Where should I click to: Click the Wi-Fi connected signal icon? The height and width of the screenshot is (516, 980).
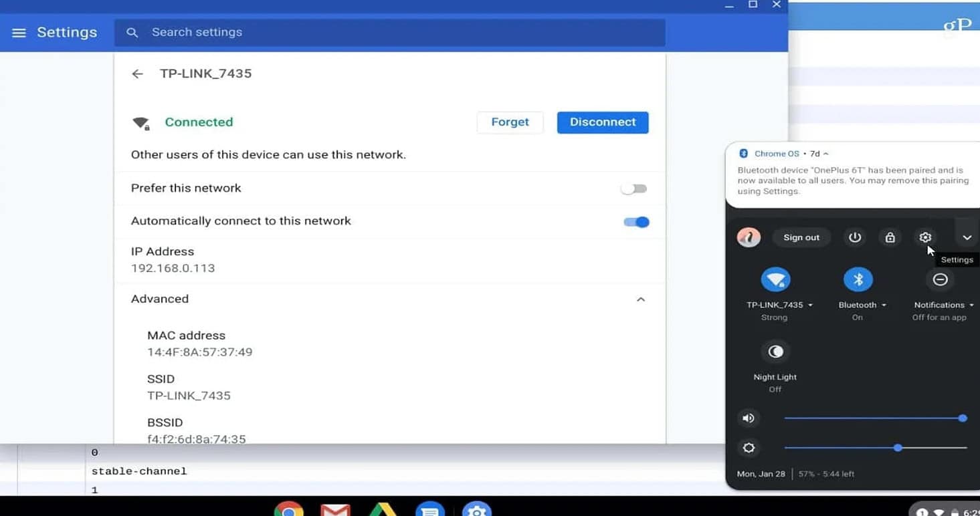[141, 123]
